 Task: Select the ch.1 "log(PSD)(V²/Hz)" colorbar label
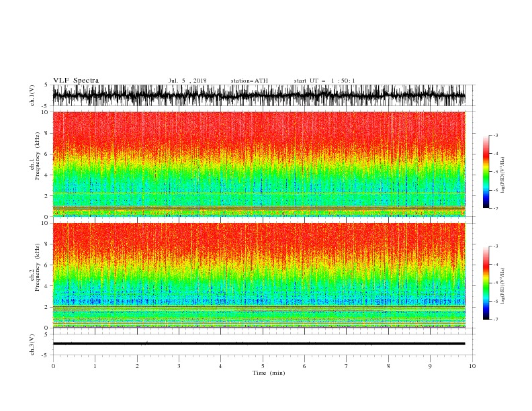pyautogui.click(x=502, y=175)
